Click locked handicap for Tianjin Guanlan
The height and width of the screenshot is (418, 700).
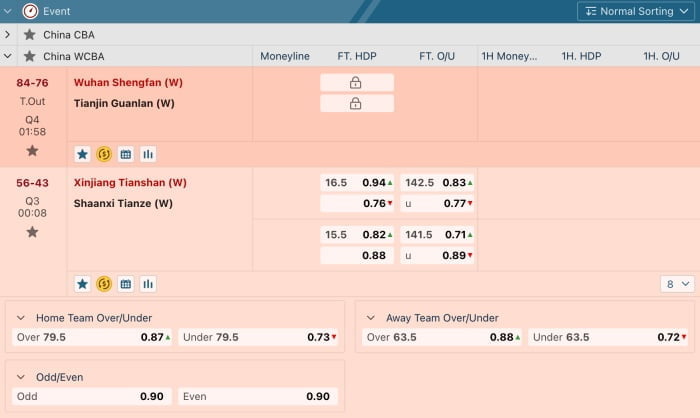click(357, 103)
